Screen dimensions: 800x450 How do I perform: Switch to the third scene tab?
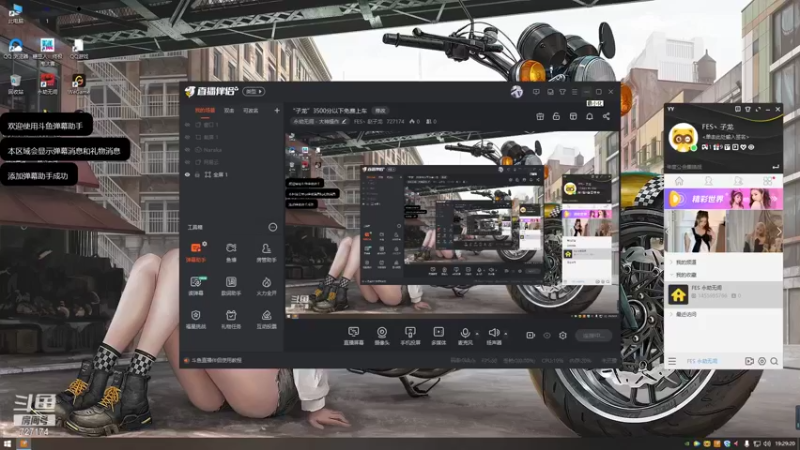coord(251,111)
